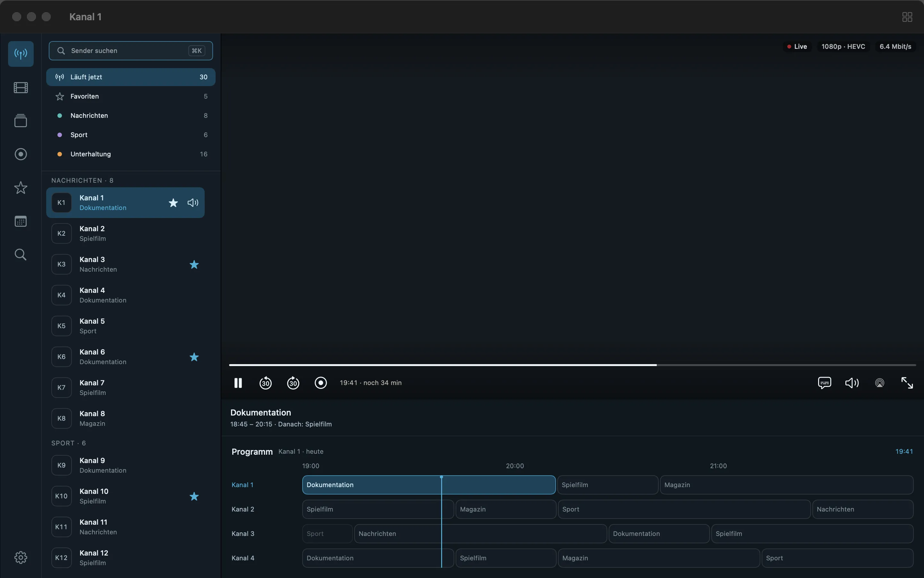
Task: Open the settings gear in sidebar
Action: point(21,557)
